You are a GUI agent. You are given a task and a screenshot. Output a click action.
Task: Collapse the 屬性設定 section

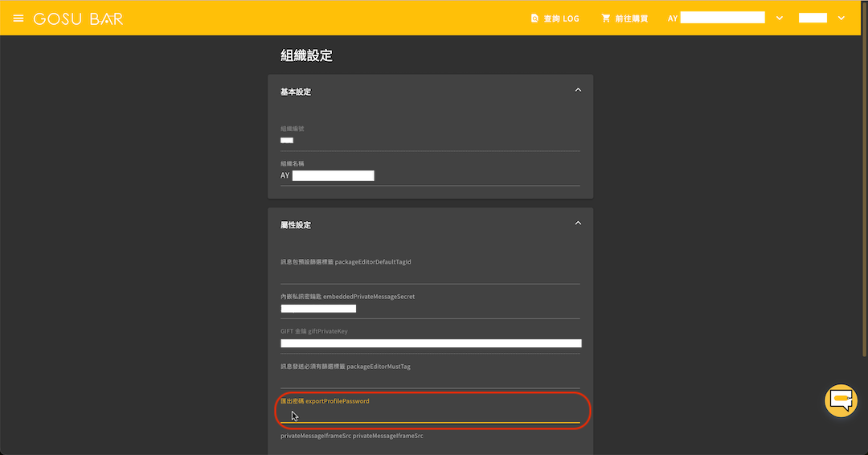[578, 223]
